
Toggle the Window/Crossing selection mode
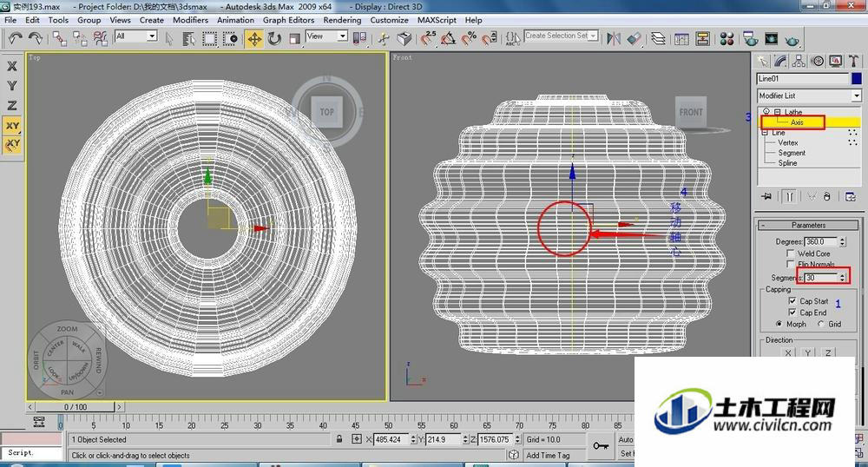tap(230, 38)
